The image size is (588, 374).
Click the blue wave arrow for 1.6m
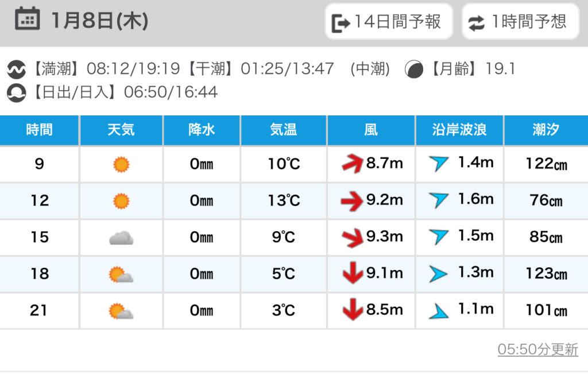(x=439, y=200)
